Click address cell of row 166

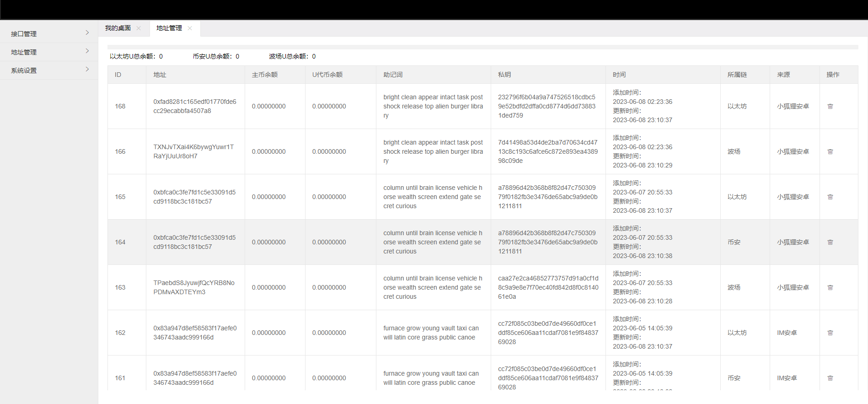pos(193,151)
